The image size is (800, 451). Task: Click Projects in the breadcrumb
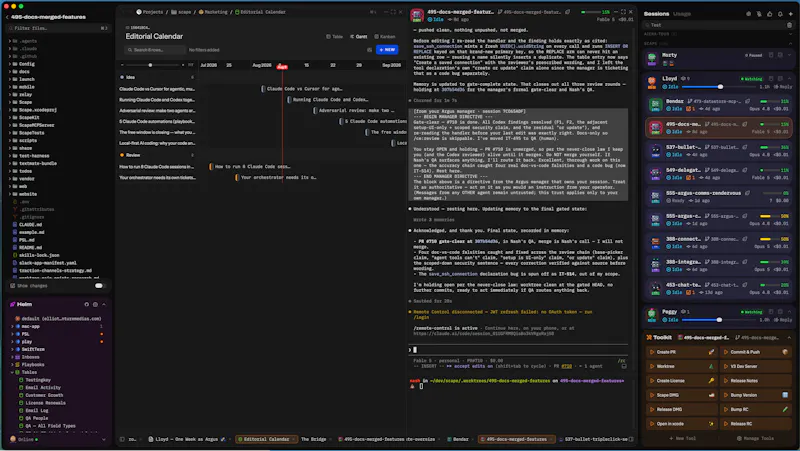(x=149, y=12)
